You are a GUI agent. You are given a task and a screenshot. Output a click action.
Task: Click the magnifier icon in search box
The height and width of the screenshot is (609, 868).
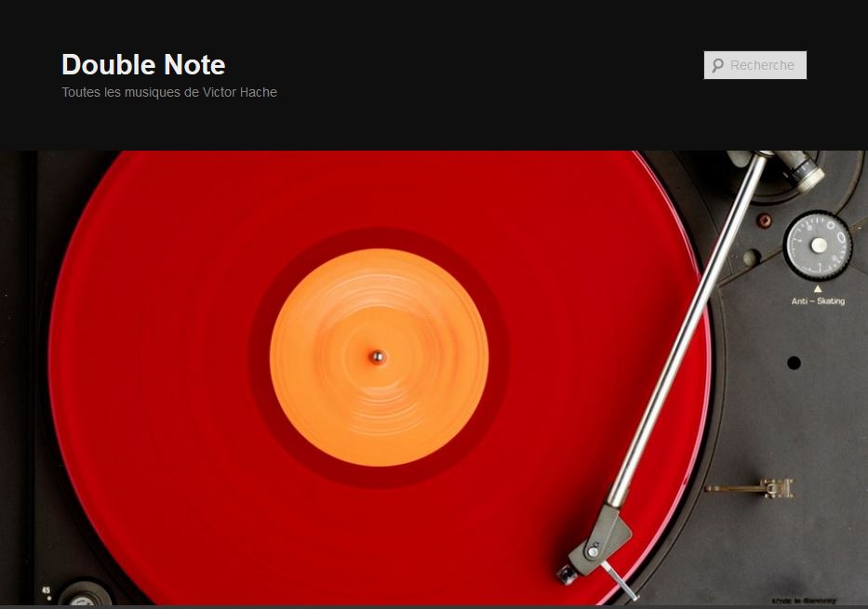tap(718, 65)
